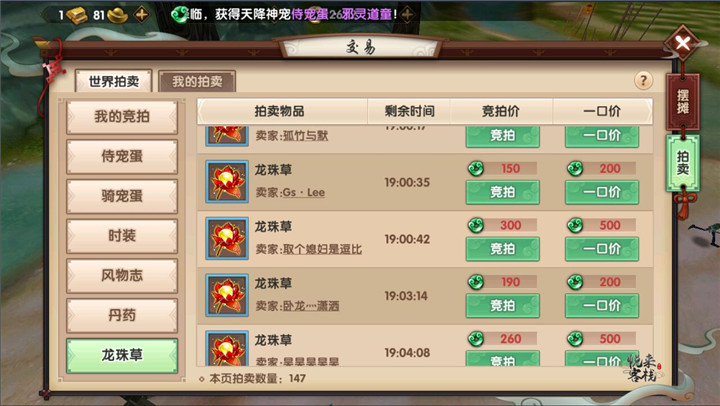This screenshot has width=720, height=406.
Task: Click plus icon right of the announcement
Action: [x=407, y=14]
